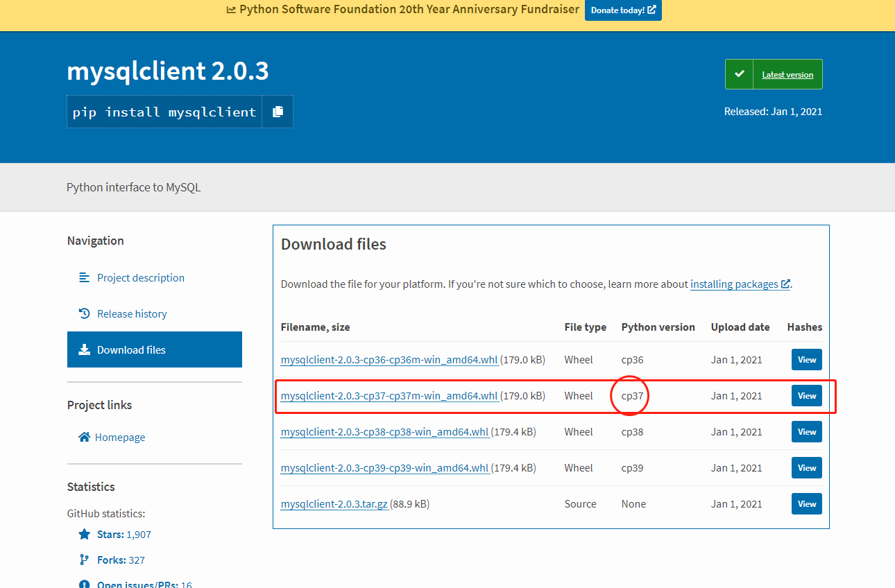Click the Project description list icon

pos(85,277)
